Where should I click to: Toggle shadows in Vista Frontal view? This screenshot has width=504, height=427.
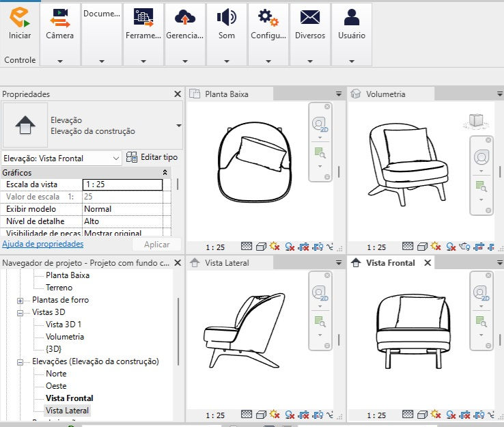point(451,415)
